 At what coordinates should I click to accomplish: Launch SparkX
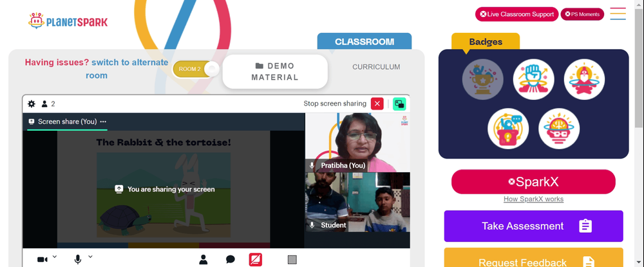click(x=533, y=182)
